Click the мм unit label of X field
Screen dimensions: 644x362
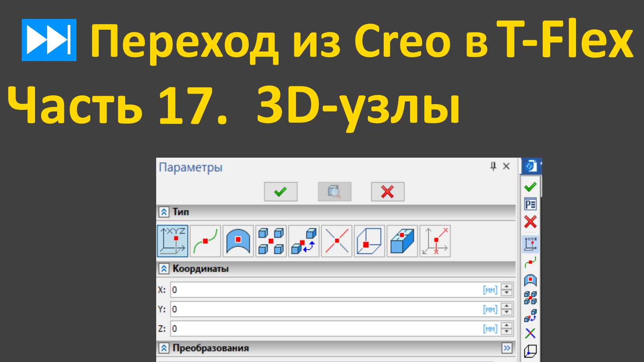490,290
